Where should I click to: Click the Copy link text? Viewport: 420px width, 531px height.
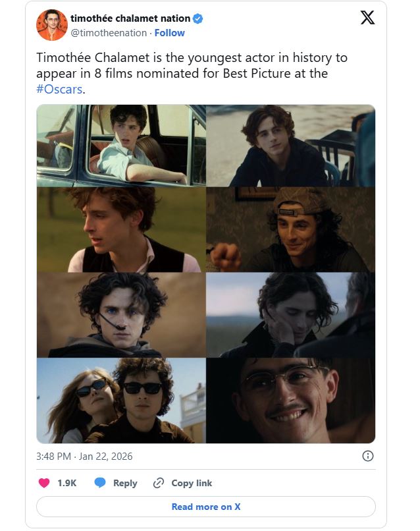pyautogui.click(x=192, y=483)
